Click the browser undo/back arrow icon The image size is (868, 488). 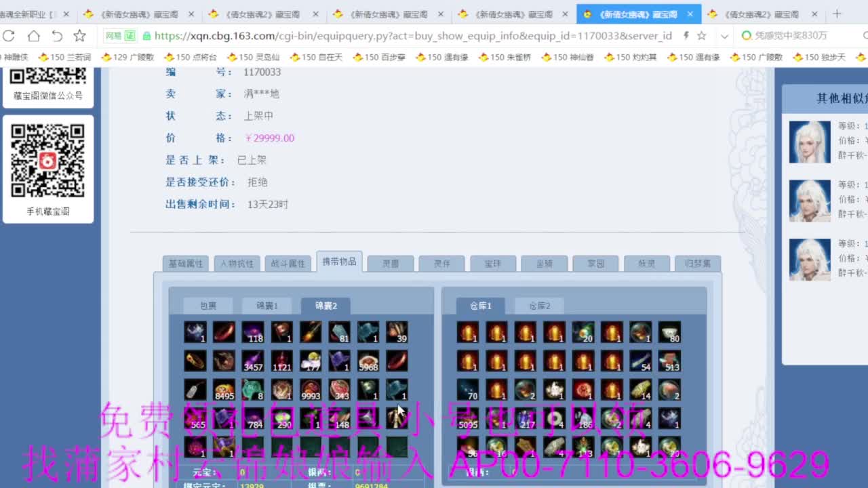tap(57, 36)
